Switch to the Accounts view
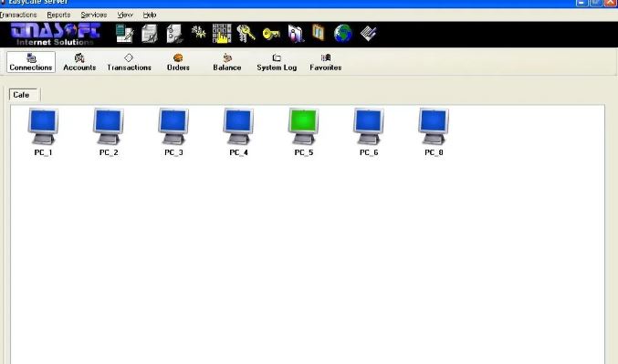Viewport: 618px width, 364px height. tap(79, 62)
